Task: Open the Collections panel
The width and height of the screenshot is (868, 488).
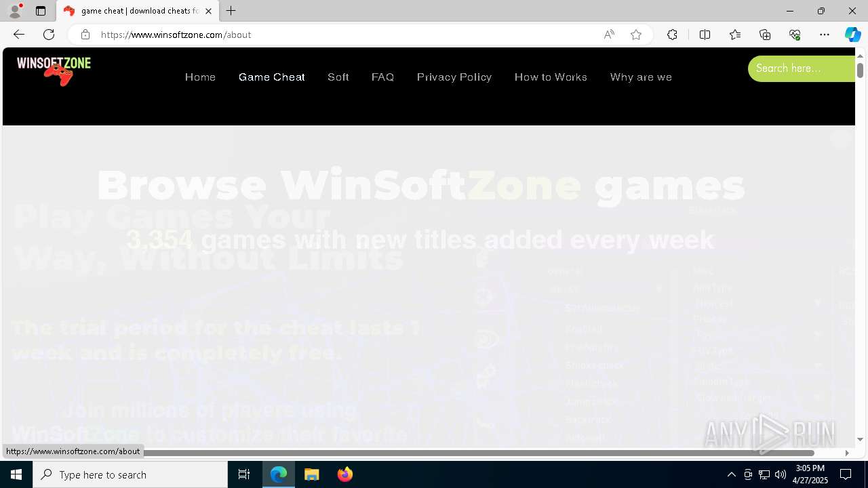Action: tap(765, 35)
